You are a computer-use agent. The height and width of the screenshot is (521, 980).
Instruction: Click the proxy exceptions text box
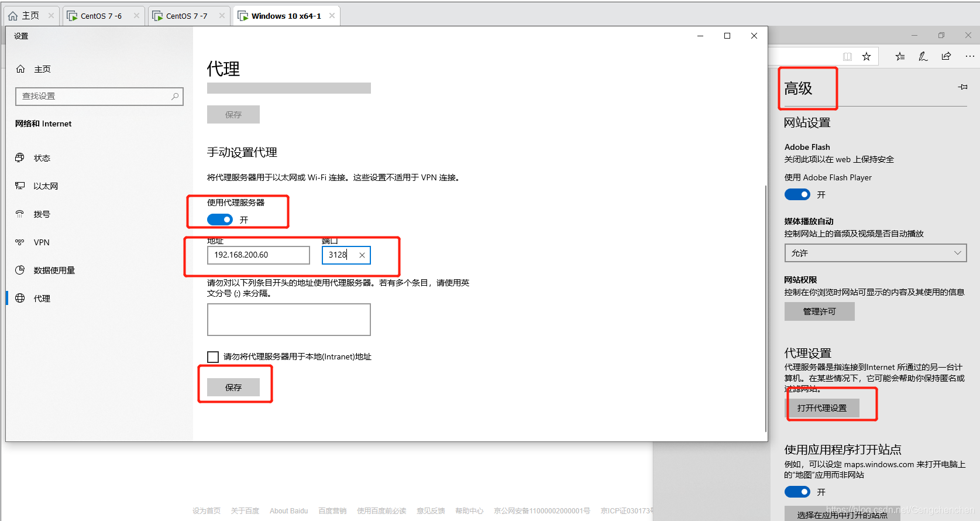point(289,320)
